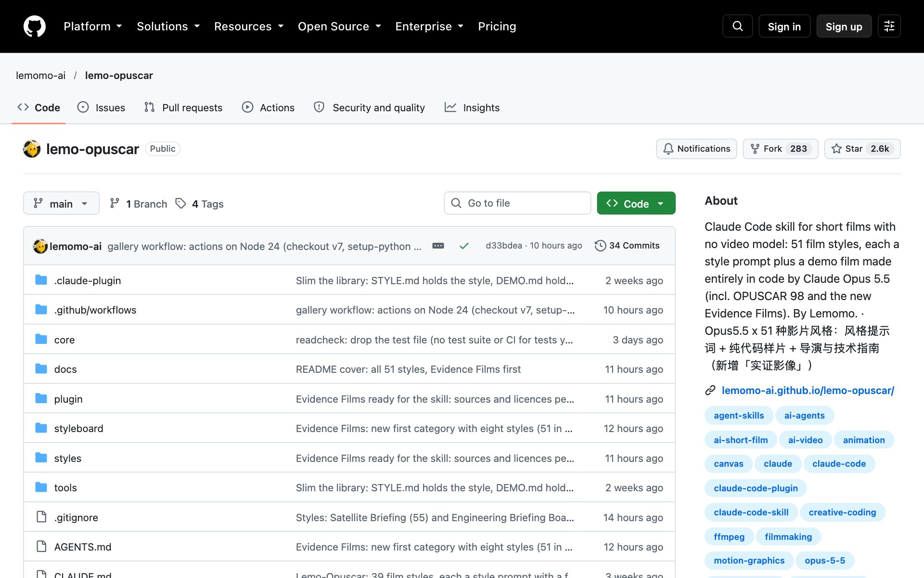
Task: Select the Insights tab
Action: pyautogui.click(x=472, y=107)
